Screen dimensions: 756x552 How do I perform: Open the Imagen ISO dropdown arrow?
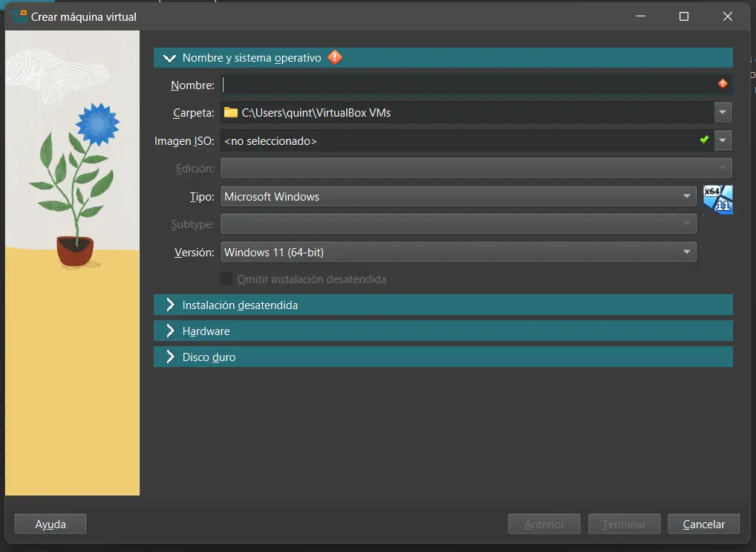click(723, 140)
